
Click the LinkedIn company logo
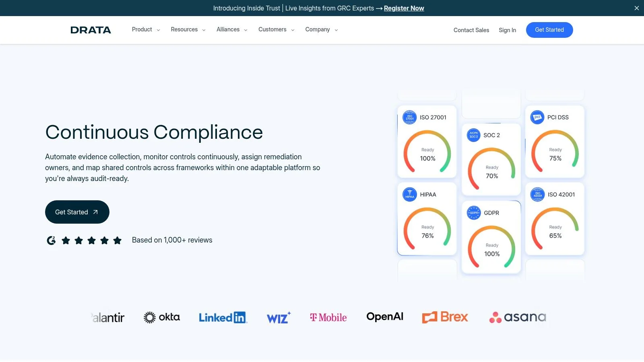tap(223, 317)
